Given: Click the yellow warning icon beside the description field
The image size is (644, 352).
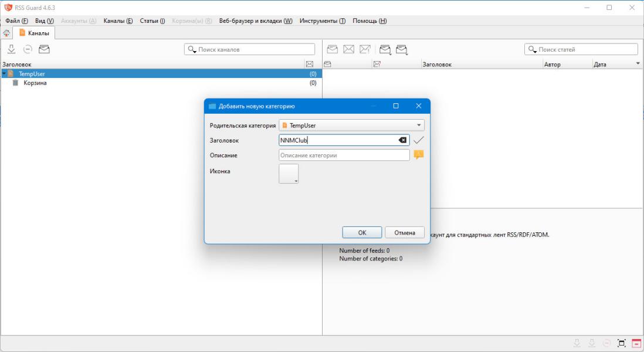Looking at the screenshot, I should click(419, 155).
